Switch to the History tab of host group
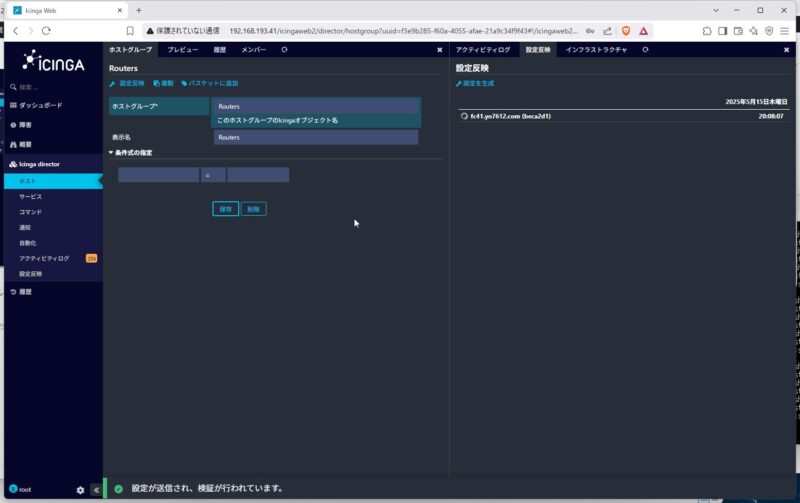 pos(219,49)
